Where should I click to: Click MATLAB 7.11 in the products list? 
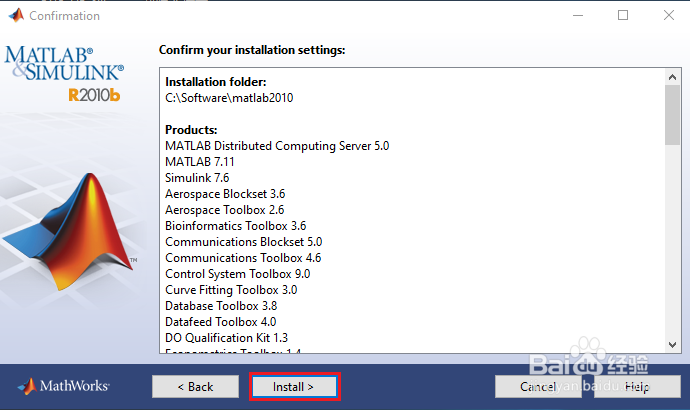coord(200,161)
